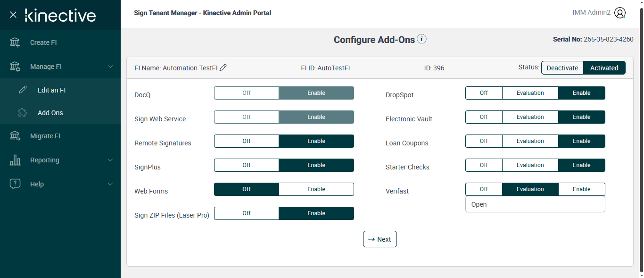Click the Migrate FI icon
Screen dimensions: 644x278
pos(15,136)
